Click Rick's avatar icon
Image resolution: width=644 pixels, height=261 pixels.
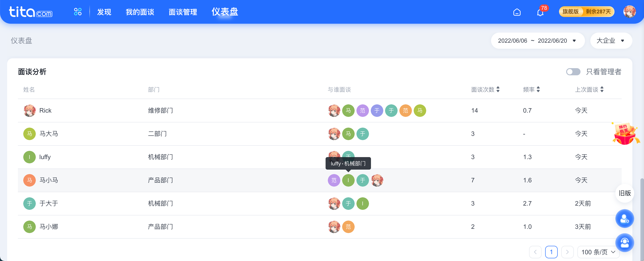tap(29, 110)
